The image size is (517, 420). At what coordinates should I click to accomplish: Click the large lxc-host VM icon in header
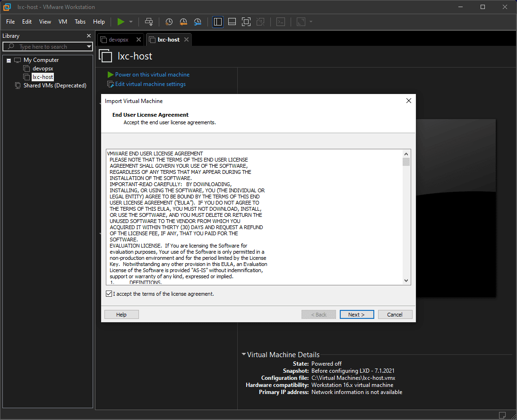pyautogui.click(x=105, y=56)
